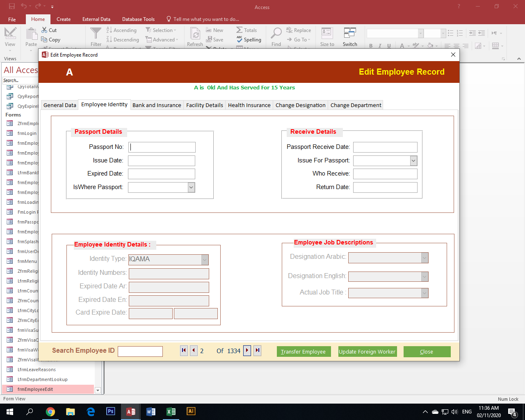Switch to General Data tab
This screenshot has height=420, width=525.
click(x=60, y=105)
